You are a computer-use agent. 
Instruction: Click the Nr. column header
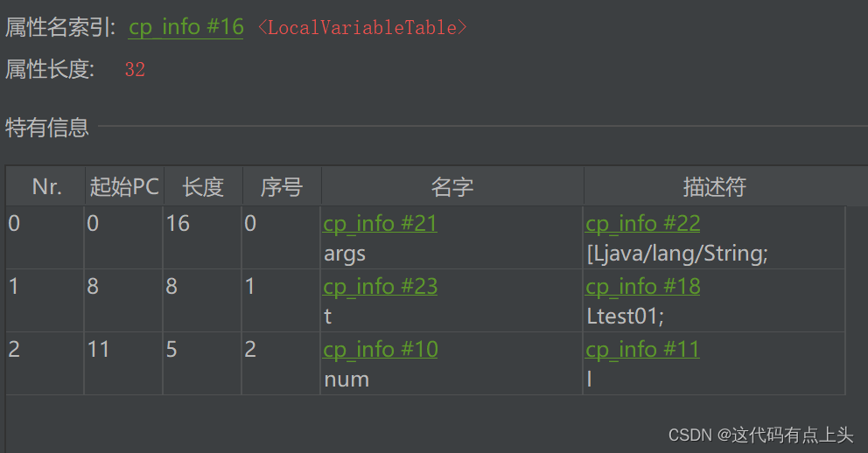[46, 187]
